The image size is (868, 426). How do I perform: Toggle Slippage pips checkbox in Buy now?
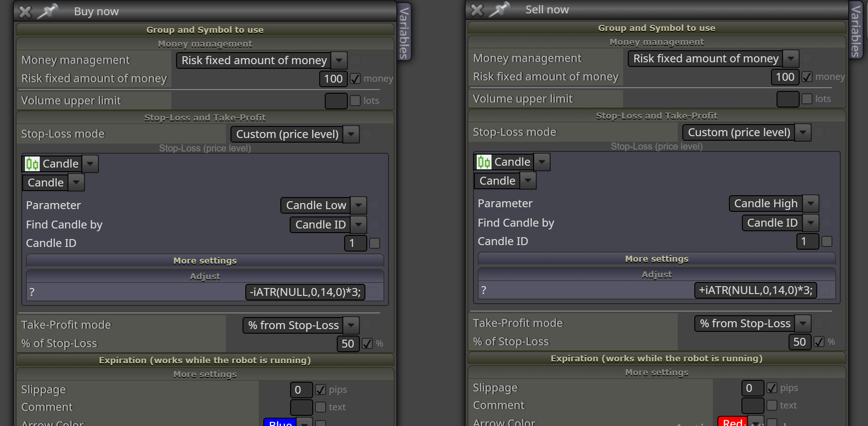pos(321,390)
